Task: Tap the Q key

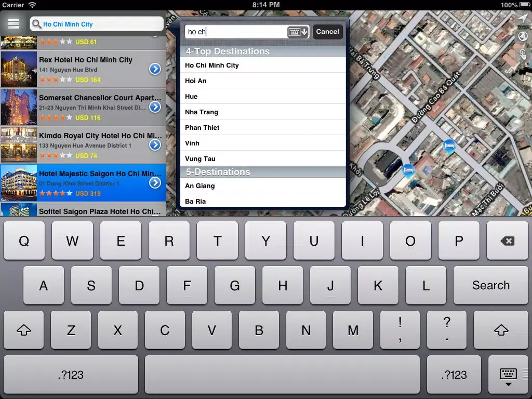Action: [24, 241]
